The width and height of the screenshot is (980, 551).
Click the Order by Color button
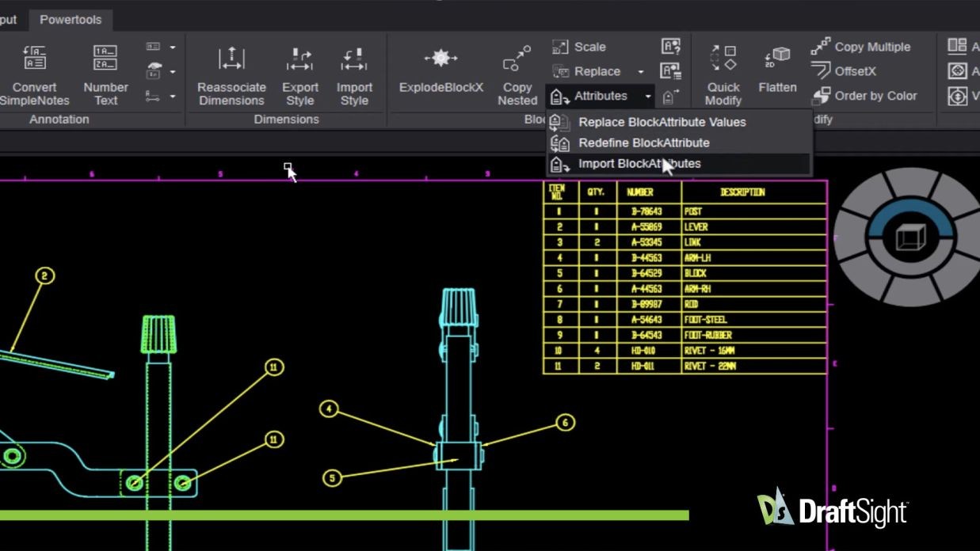864,96
